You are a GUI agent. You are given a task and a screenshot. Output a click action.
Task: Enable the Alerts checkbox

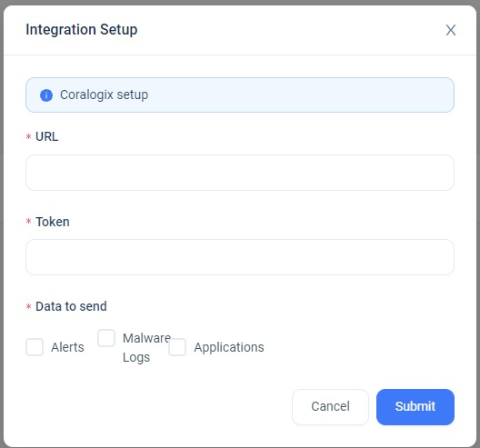click(35, 347)
